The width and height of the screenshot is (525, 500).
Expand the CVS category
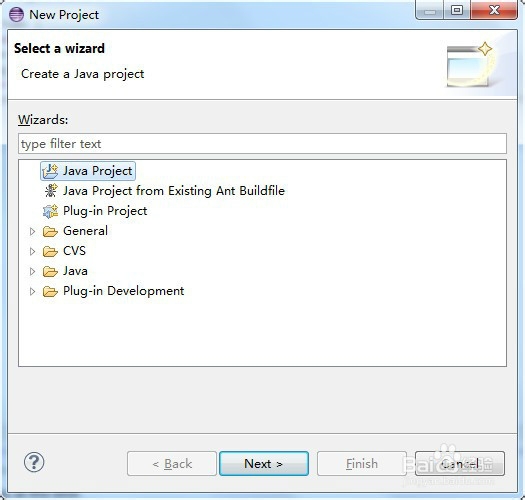tap(32, 251)
